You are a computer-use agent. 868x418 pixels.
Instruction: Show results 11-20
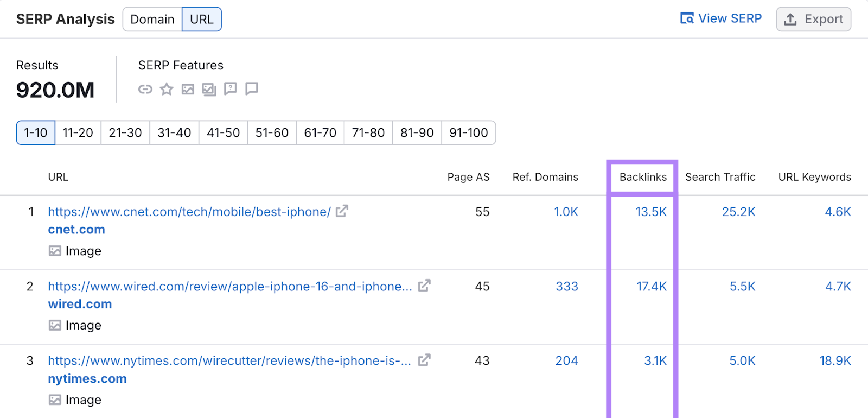(78, 132)
